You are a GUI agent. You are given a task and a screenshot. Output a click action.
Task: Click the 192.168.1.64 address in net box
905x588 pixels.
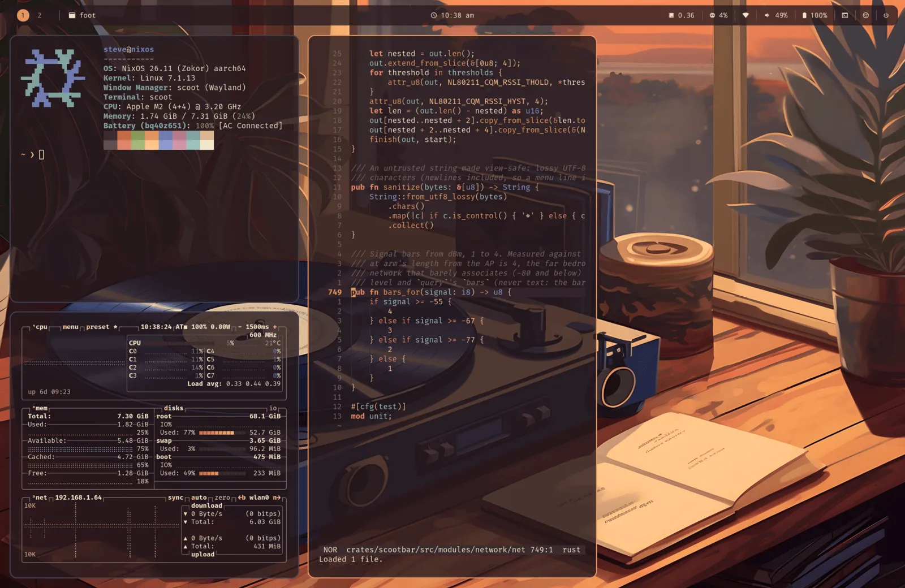pos(79,498)
